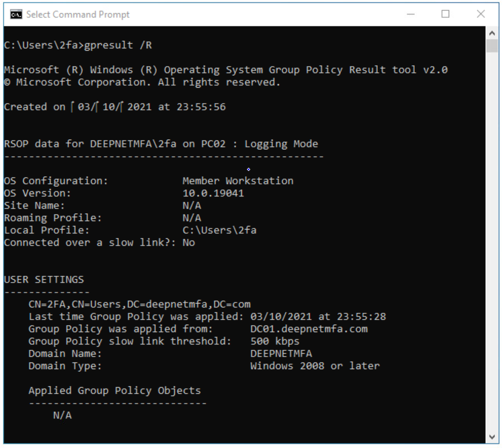Click the "Member Workstation" configuration value
This screenshot has width=502, height=448.
238,181
